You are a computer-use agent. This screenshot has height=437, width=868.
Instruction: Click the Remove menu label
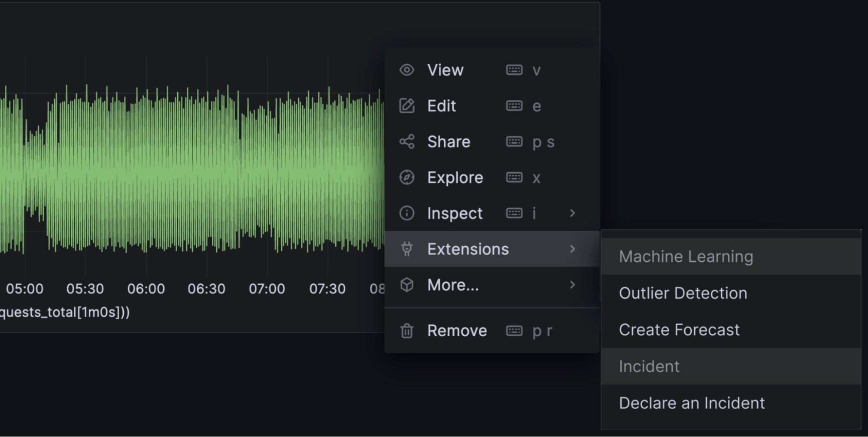tap(457, 331)
